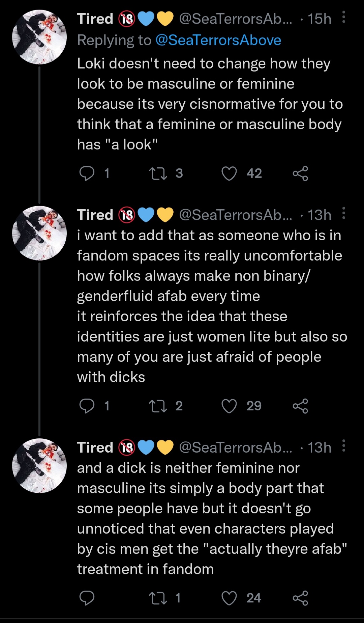Reply to the last tweet in thread

coord(87,598)
